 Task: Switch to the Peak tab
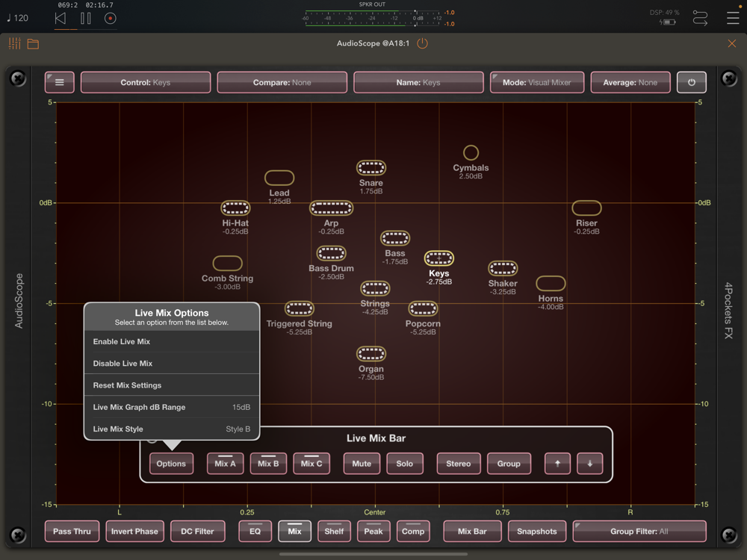pyautogui.click(x=373, y=532)
